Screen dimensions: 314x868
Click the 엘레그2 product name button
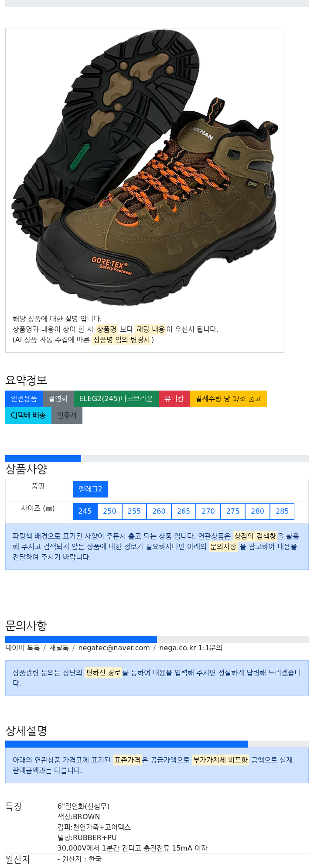90,489
